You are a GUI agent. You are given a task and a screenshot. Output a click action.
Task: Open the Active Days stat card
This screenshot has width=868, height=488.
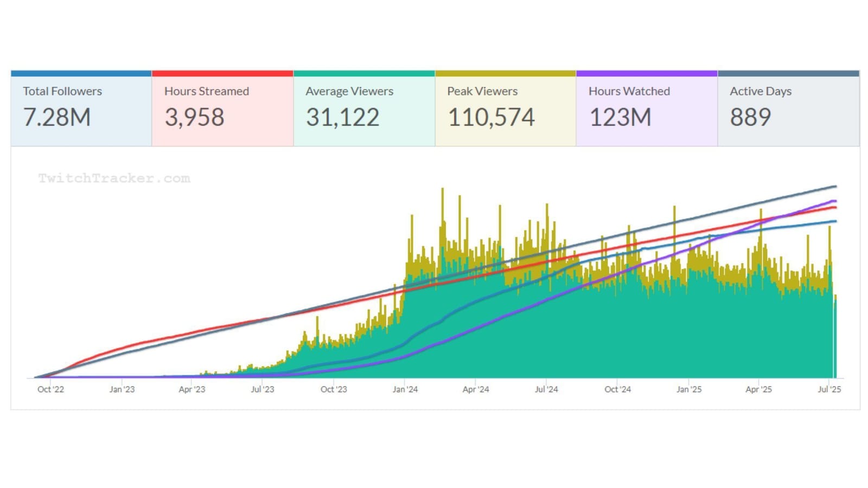pyautogui.click(x=788, y=109)
